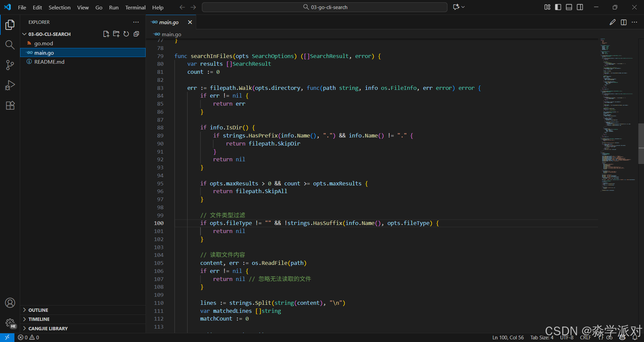Go forward in navigation history

[x=193, y=7]
